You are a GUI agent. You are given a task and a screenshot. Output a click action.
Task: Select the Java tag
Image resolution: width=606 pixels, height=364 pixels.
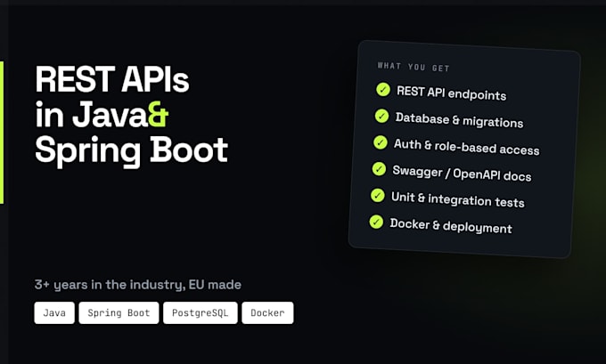(x=54, y=312)
